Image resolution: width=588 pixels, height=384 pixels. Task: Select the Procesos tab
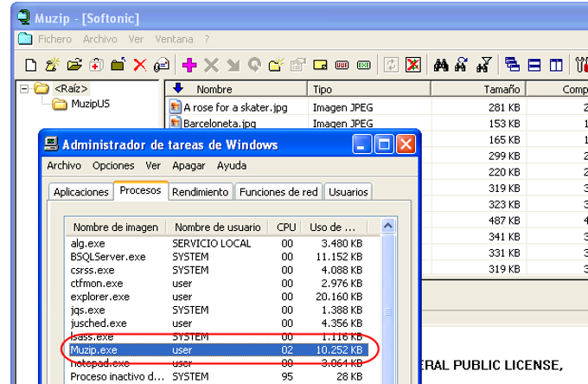[141, 190]
